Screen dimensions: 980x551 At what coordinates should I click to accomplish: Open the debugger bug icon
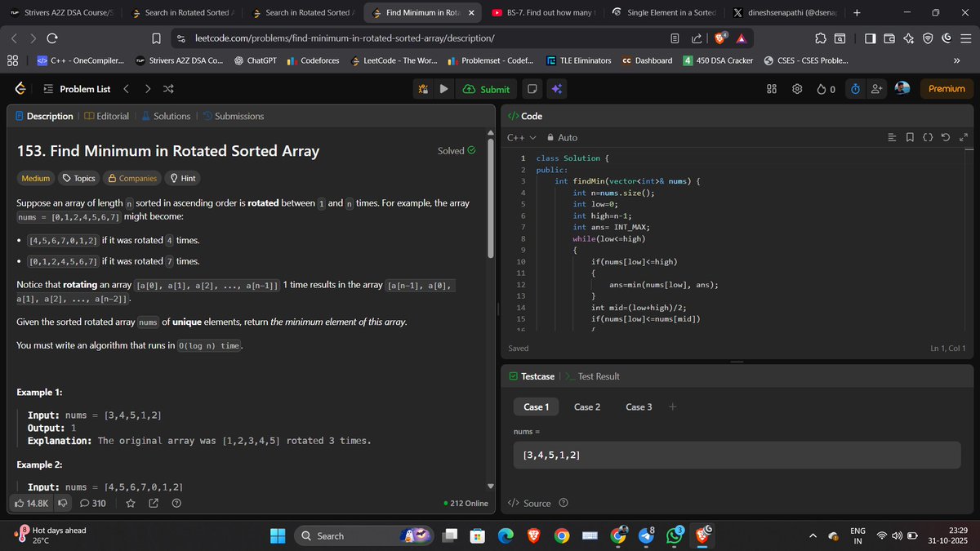click(x=423, y=89)
